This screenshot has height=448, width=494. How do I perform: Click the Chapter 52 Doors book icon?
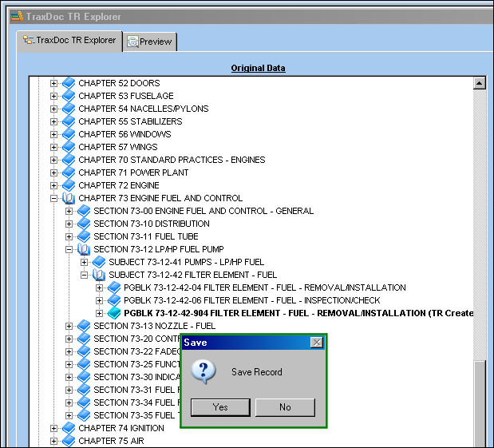[x=69, y=83]
